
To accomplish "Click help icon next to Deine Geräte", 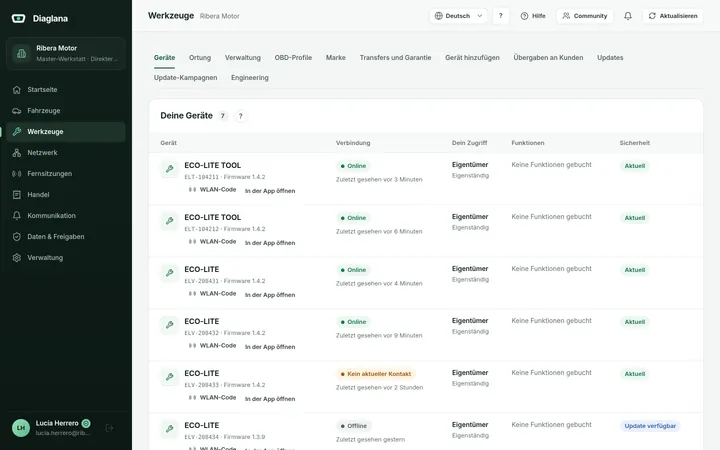I will click(x=240, y=116).
